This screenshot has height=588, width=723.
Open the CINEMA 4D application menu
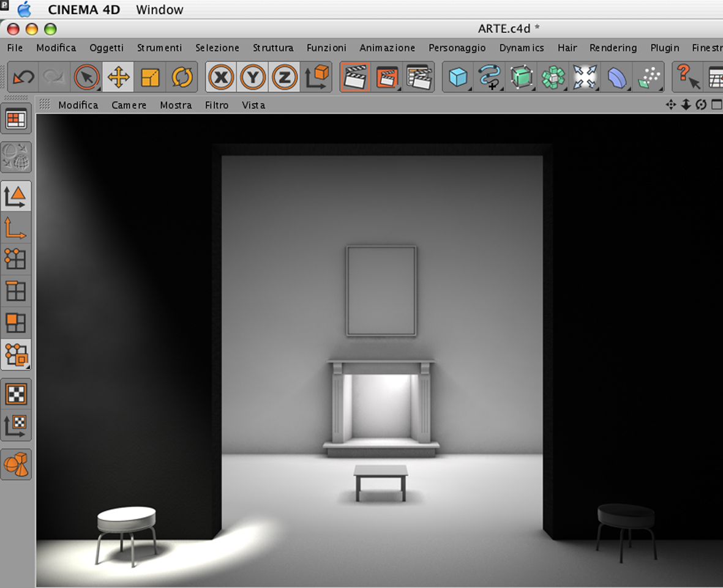(x=84, y=9)
